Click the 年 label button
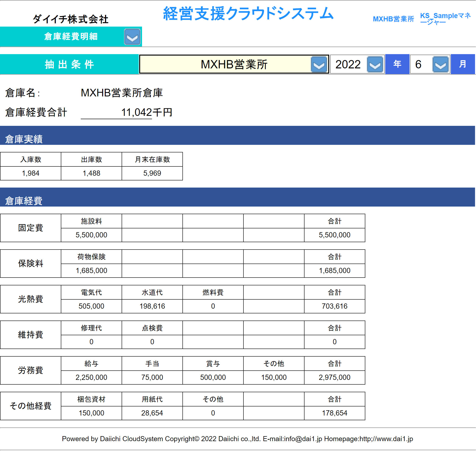The width and height of the screenshot is (476, 453). click(397, 64)
